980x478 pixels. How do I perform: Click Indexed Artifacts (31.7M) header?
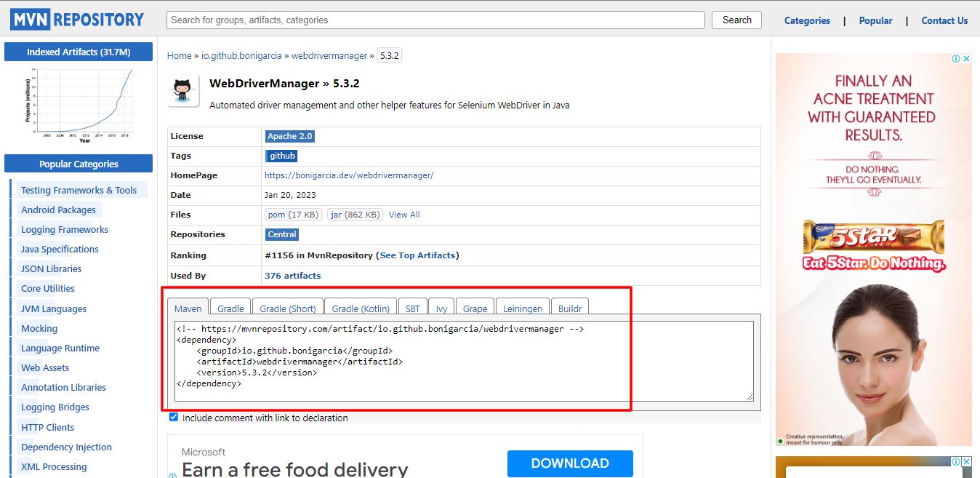[79, 52]
